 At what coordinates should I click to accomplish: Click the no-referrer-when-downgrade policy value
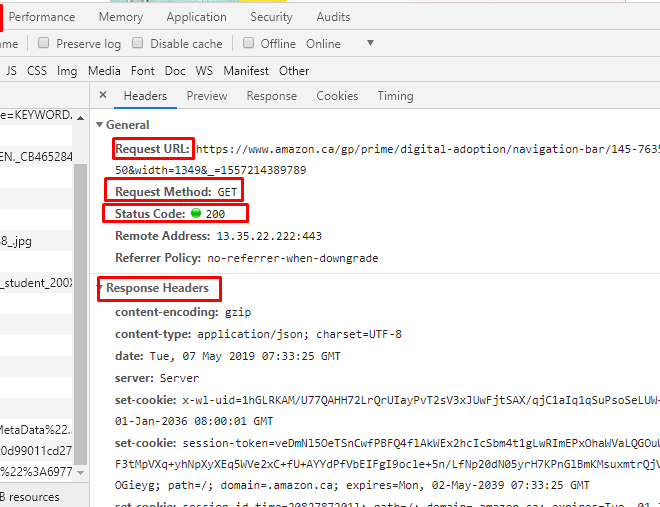coord(293,258)
